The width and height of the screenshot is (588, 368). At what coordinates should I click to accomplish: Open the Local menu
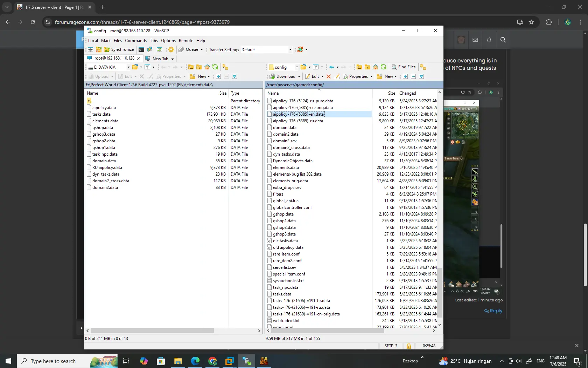(x=93, y=41)
